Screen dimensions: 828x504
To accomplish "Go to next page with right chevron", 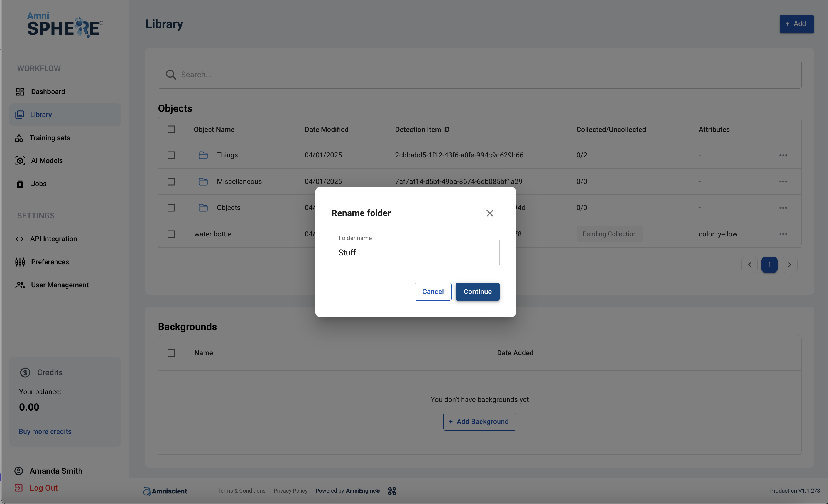I will click(789, 265).
